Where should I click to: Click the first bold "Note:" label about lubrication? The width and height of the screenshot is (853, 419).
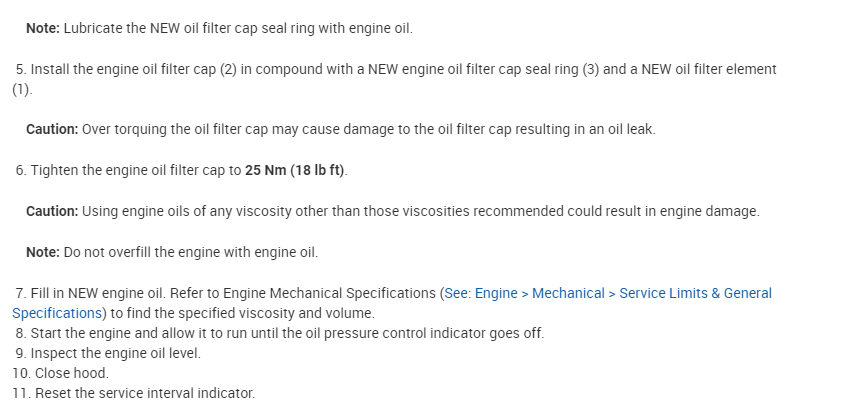pyautogui.click(x=43, y=28)
